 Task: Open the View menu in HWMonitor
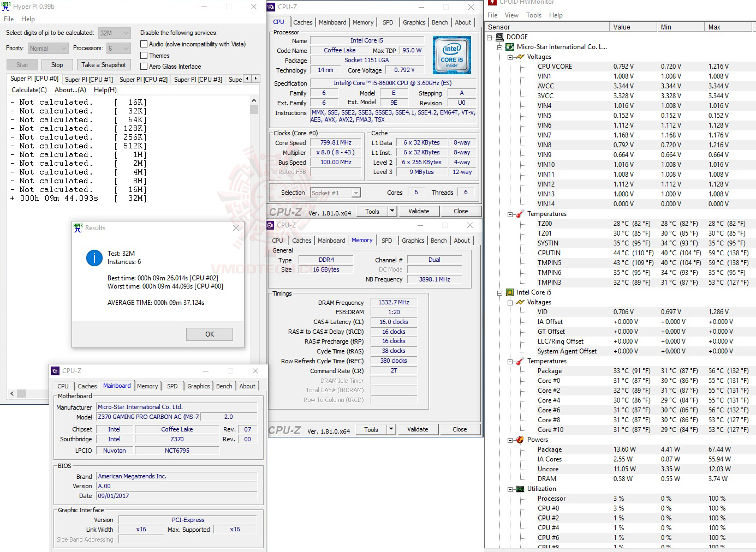tap(511, 15)
